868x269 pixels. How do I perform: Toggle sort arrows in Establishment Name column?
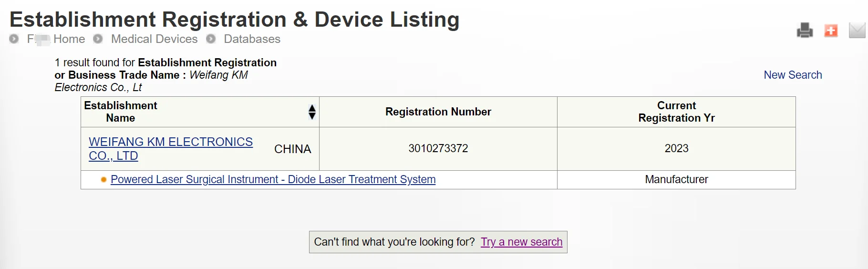click(x=312, y=112)
